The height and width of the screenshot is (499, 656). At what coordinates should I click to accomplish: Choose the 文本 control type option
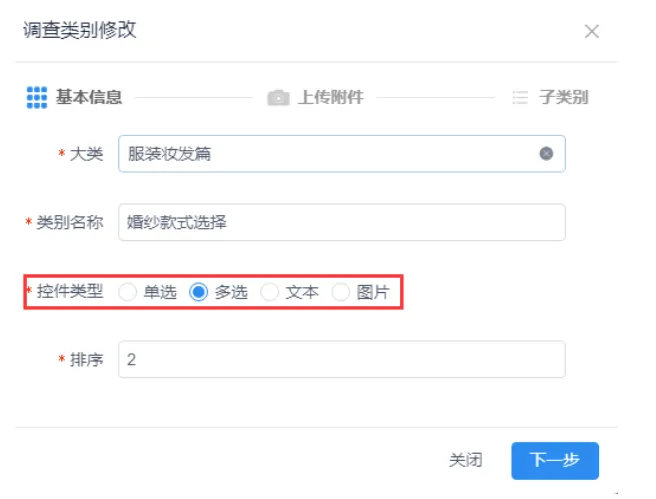(269, 293)
